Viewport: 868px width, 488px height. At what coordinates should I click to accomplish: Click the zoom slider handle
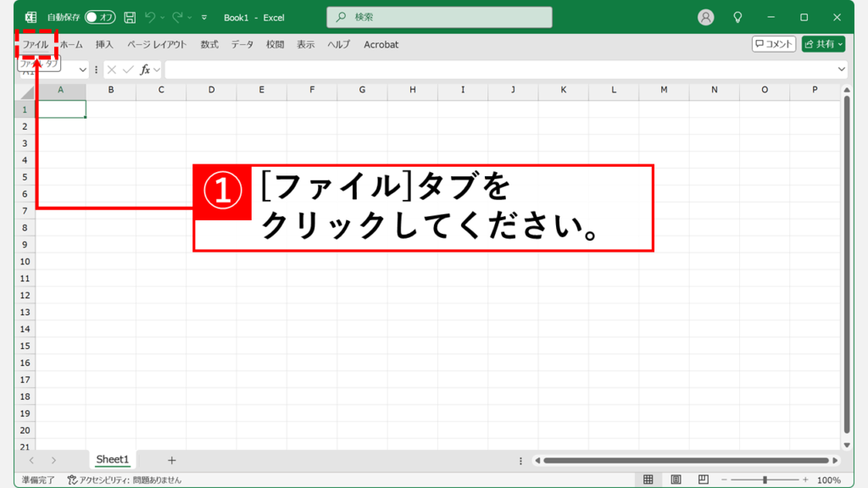(x=765, y=480)
